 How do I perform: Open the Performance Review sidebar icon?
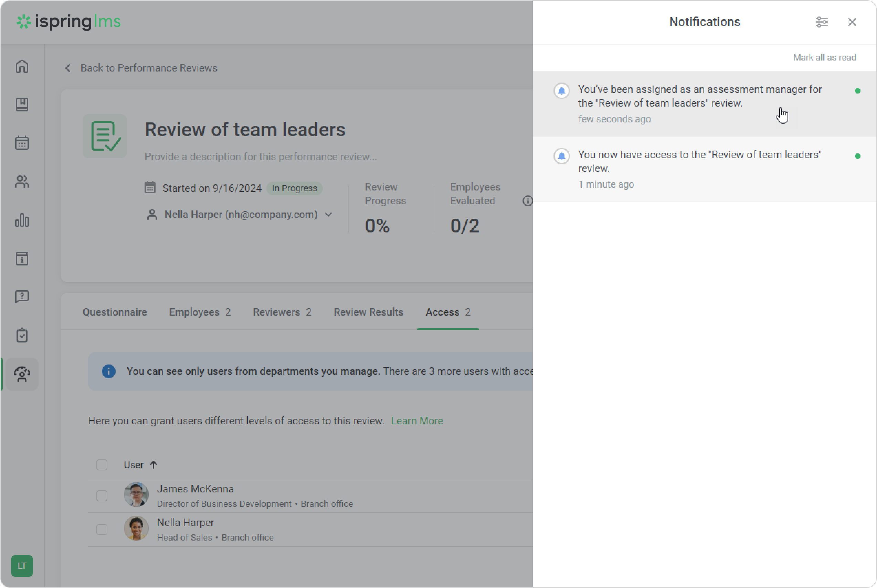(x=22, y=374)
